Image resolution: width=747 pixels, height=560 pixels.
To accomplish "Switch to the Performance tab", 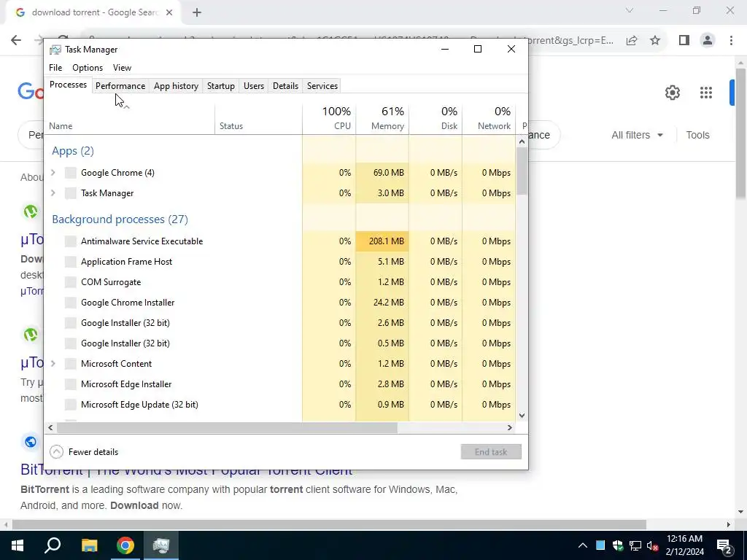I will click(120, 86).
